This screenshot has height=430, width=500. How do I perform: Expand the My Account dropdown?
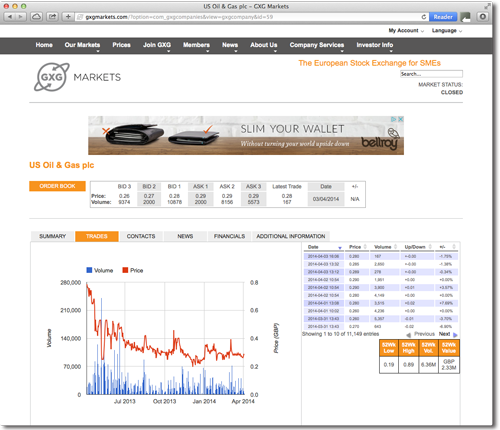406,30
